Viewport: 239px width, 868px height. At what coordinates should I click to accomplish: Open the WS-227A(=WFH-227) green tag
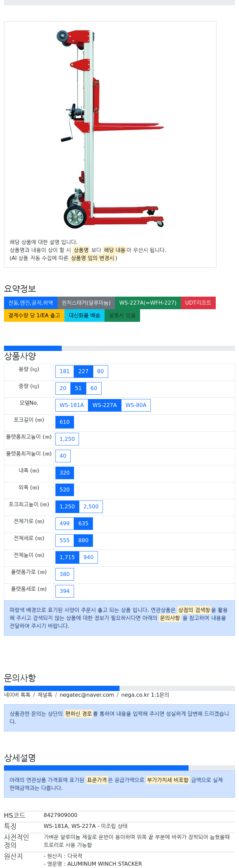click(148, 303)
